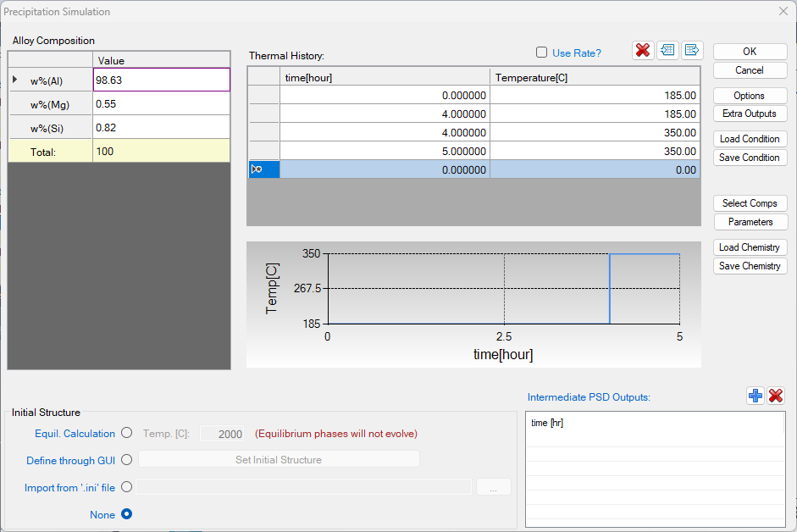This screenshot has height=532, width=797.
Task: Click the export table icon above Thermal History
Action: click(x=691, y=51)
